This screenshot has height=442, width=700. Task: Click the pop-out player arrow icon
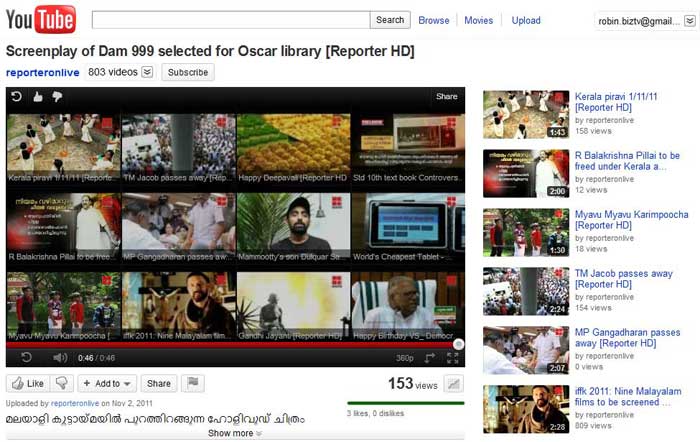(x=430, y=357)
